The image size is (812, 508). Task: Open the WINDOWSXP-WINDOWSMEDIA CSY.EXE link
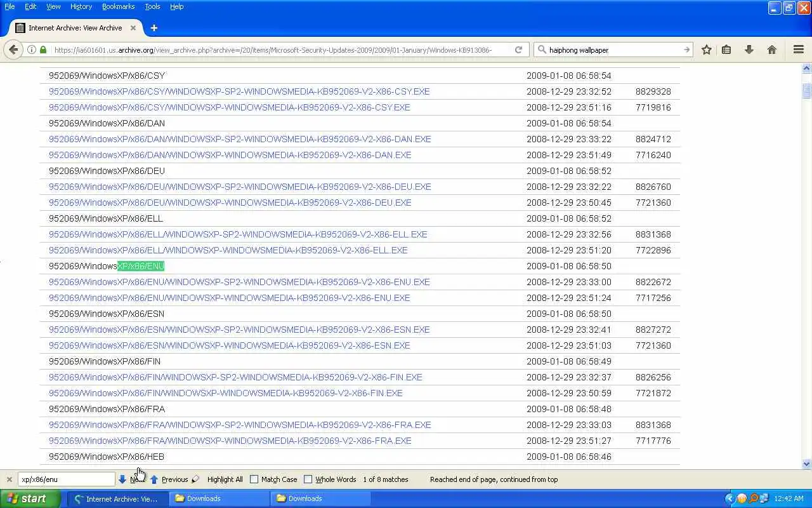230,107
